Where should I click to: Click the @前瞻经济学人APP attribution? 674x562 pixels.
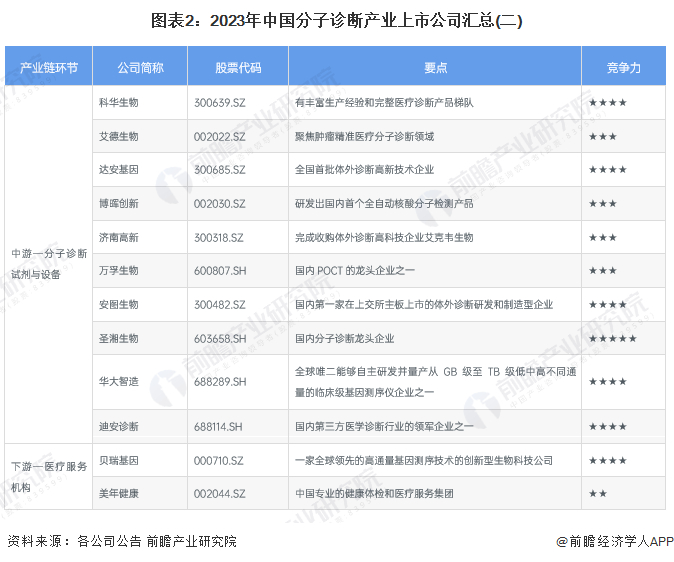tap(615, 541)
